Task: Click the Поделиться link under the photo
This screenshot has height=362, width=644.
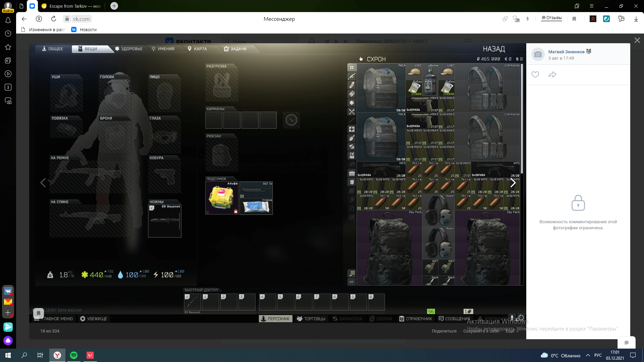Action: [444, 331]
